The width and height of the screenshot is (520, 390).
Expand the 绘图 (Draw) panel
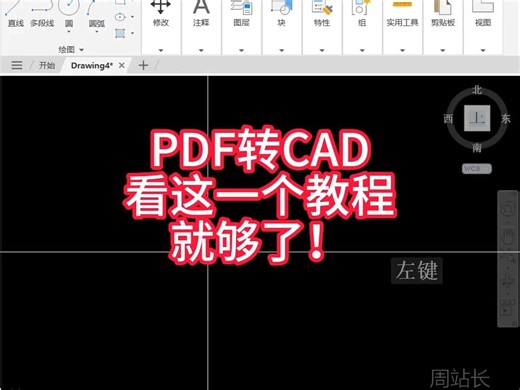[x=71, y=50]
